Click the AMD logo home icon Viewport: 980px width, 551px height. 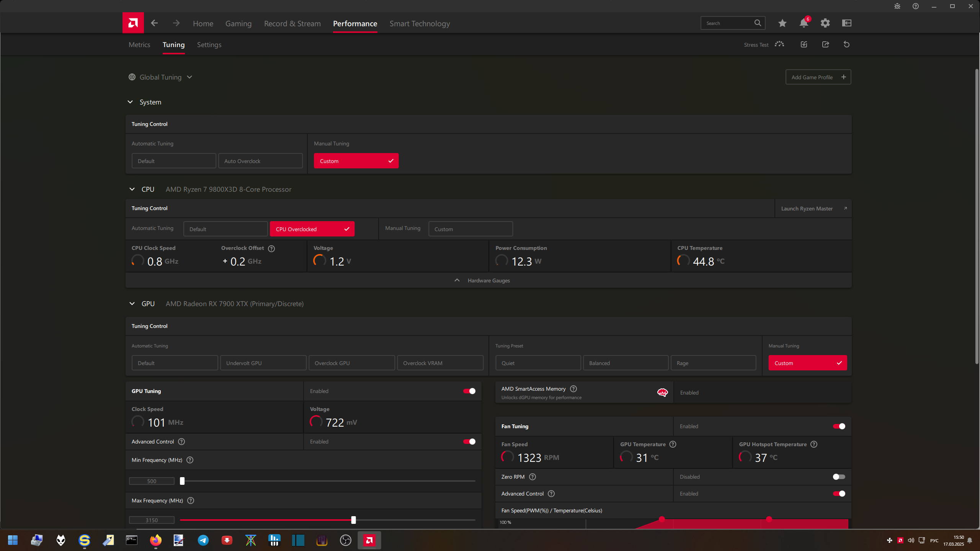click(x=133, y=23)
